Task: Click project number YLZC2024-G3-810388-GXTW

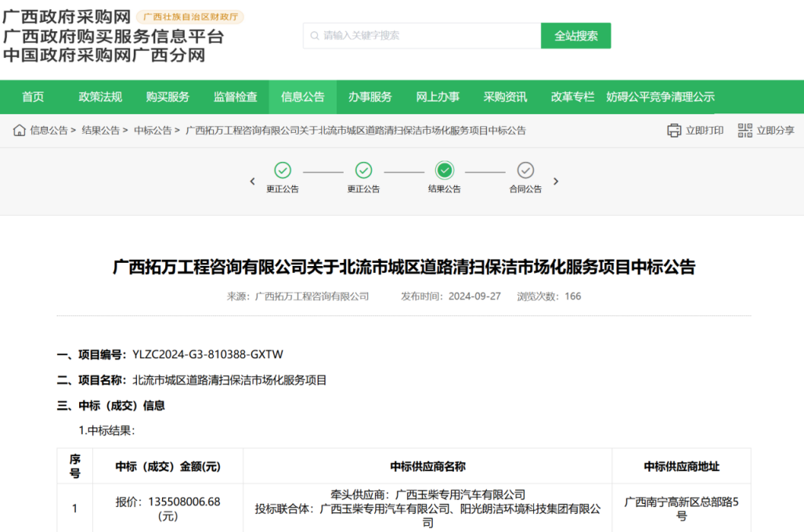Action: pyautogui.click(x=207, y=354)
